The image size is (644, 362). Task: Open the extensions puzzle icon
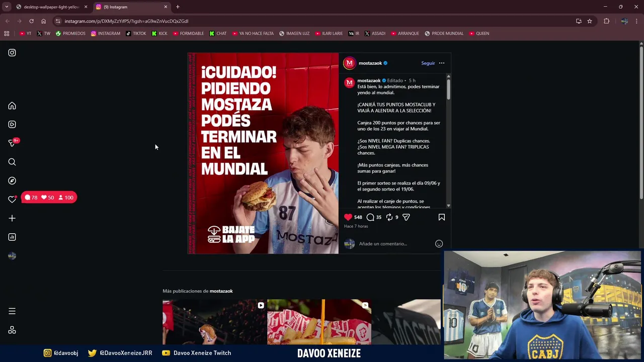[x=606, y=21]
